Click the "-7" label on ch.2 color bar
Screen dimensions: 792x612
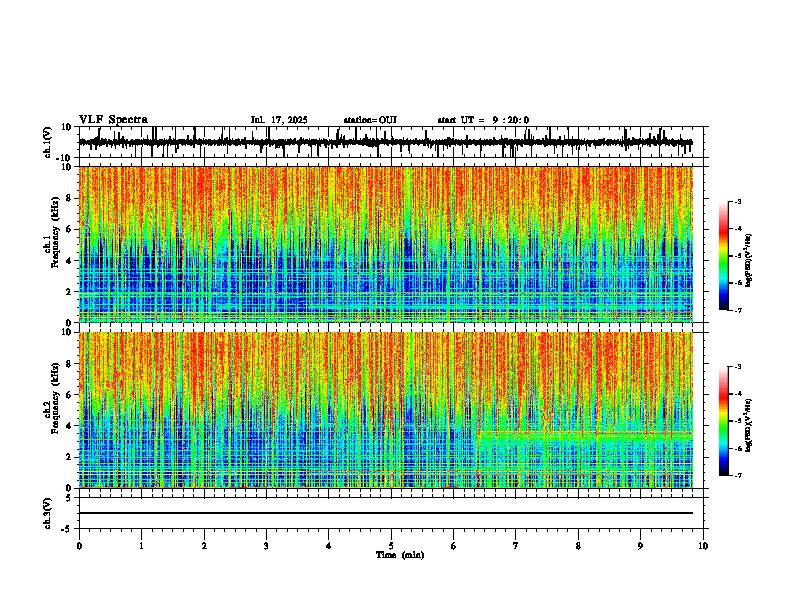(x=737, y=476)
